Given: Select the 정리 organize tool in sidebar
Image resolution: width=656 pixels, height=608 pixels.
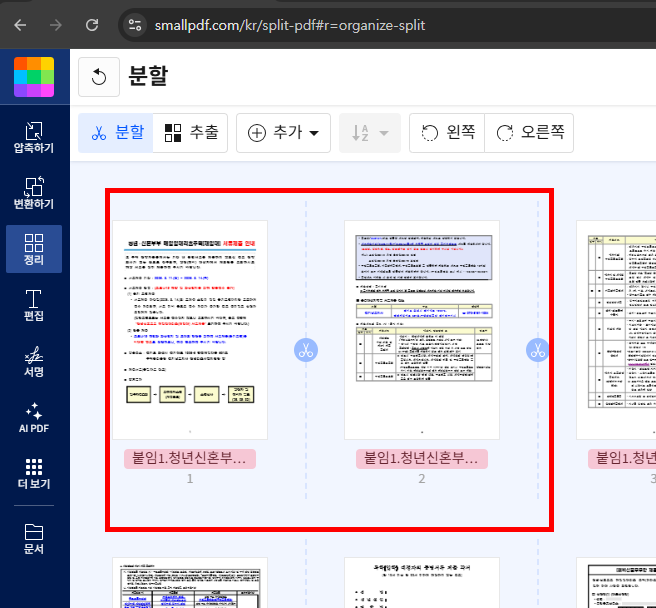Looking at the screenshot, I should (x=34, y=249).
